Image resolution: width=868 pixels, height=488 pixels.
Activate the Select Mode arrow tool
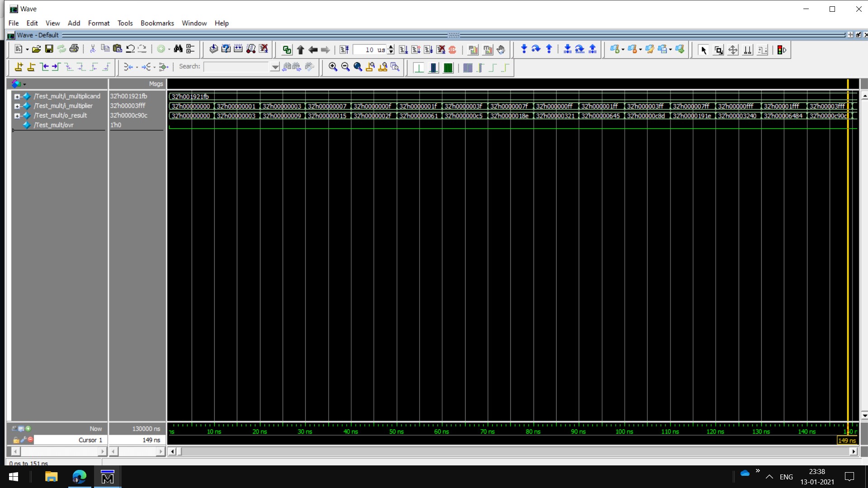[x=703, y=50]
